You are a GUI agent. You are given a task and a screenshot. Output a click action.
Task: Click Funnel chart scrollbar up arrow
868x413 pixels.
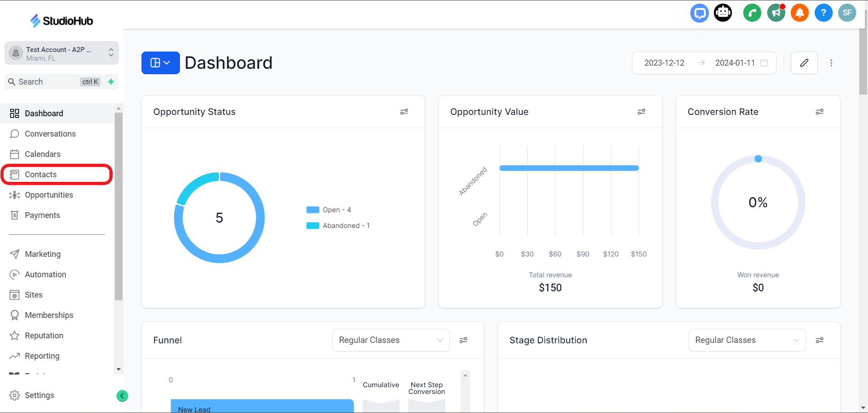(465, 375)
